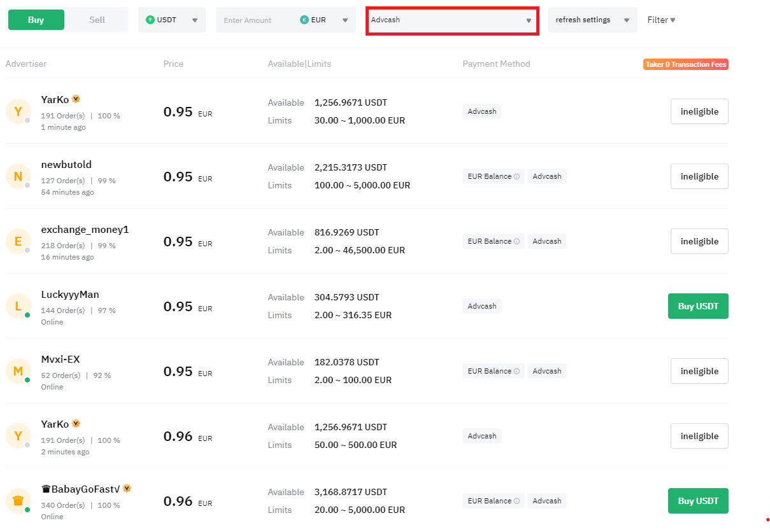This screenshot has height=532, width=770.
Task: Click ineligible button in Mvxi-EX row
Action: click(699, 371)
